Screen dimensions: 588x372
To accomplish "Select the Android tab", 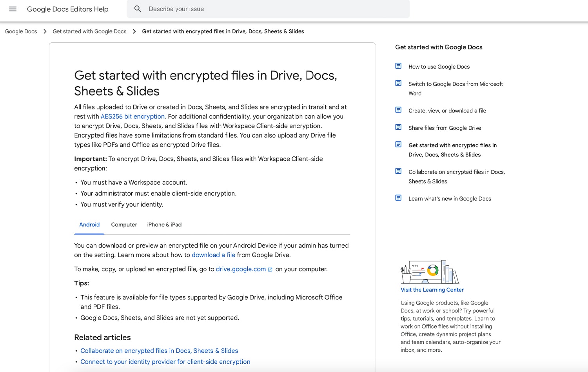I will (x=89, y=225).
